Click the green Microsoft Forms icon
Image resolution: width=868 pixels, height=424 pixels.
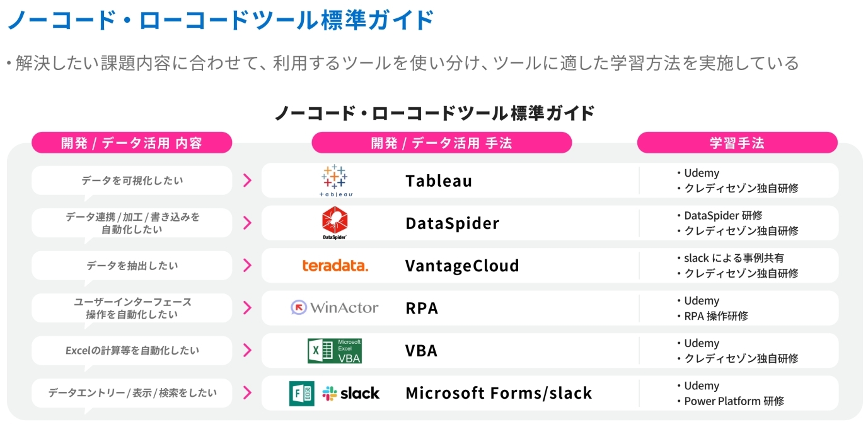click(301, 393)
